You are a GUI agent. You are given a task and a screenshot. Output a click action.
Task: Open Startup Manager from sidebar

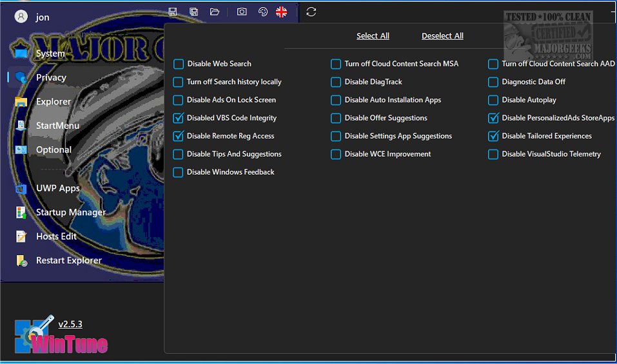[x=70, y=212]
